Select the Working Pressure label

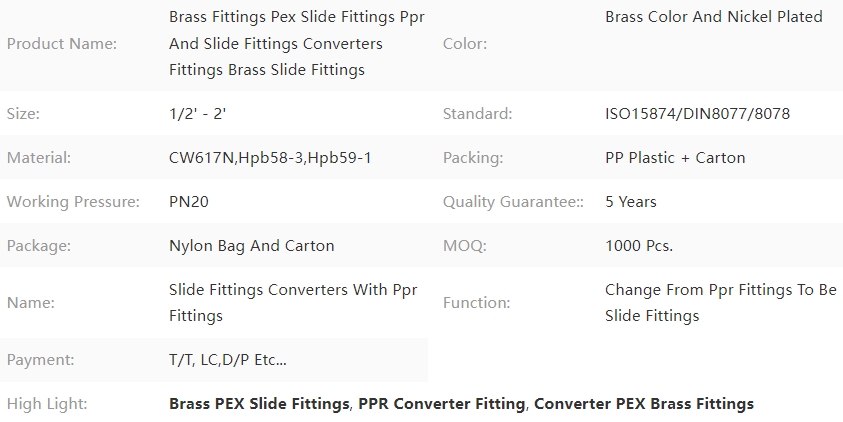pyautogui.click(x=73, y=202)
